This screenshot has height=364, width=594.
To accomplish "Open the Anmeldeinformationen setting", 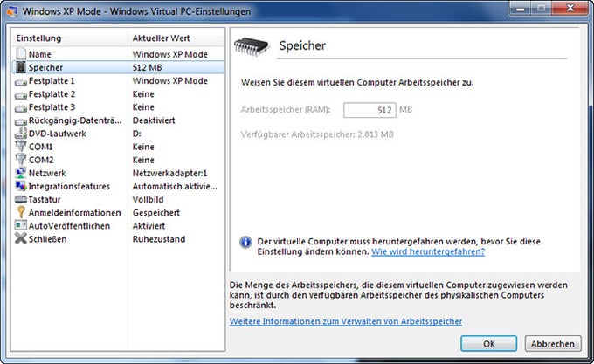I will pyautogui.click(x=118, y=213).
